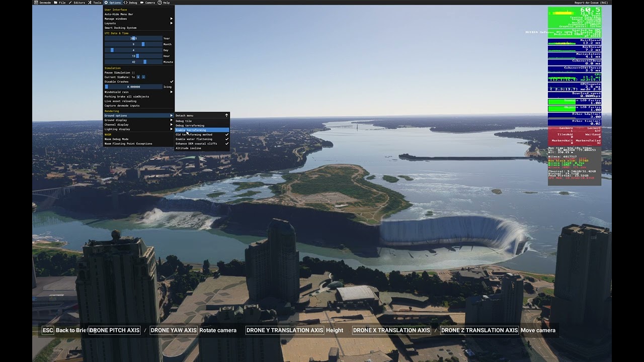Toggle Wasm Debug Mode
Viewport: 644px width, 362px height.
coord(138,139)
